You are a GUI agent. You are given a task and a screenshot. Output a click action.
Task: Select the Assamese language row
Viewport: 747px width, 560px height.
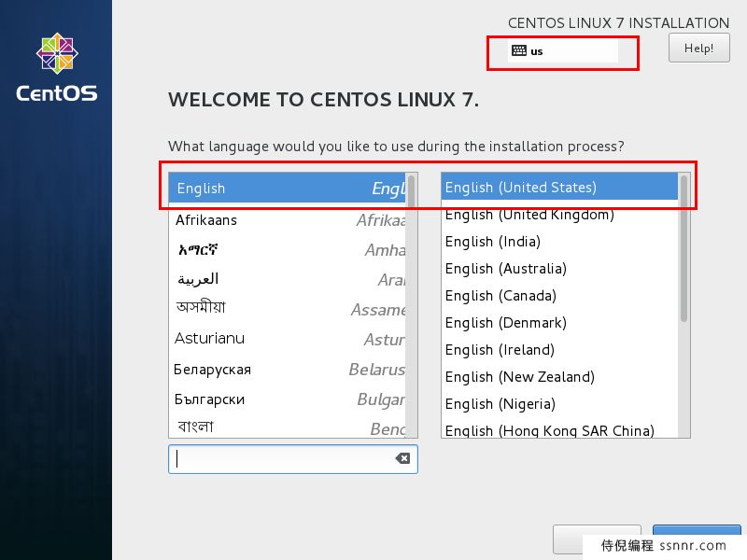point(288,309)
